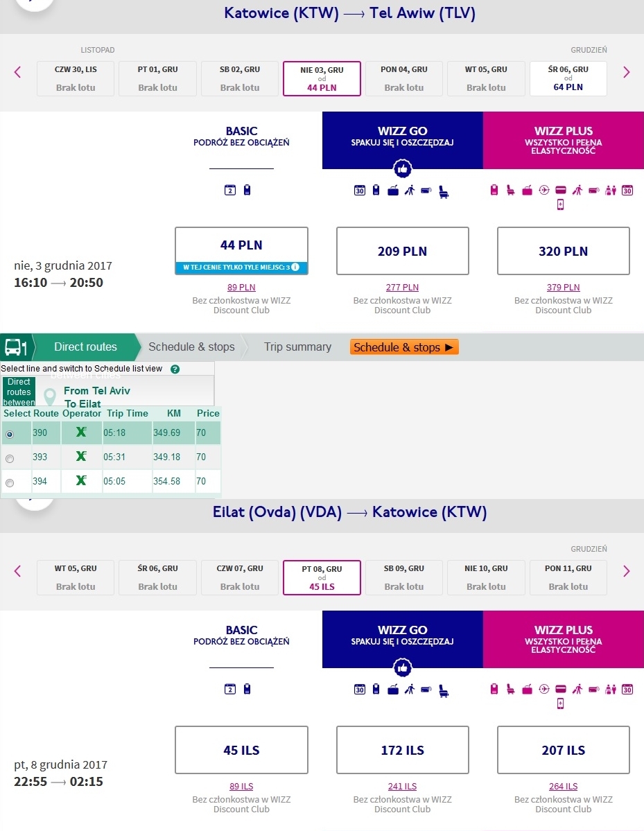Viewport: 644px width, 831px height.
Task: Click the WIZZ PLUS fare header for Eilat–Katowice
Action: point(564,639)
